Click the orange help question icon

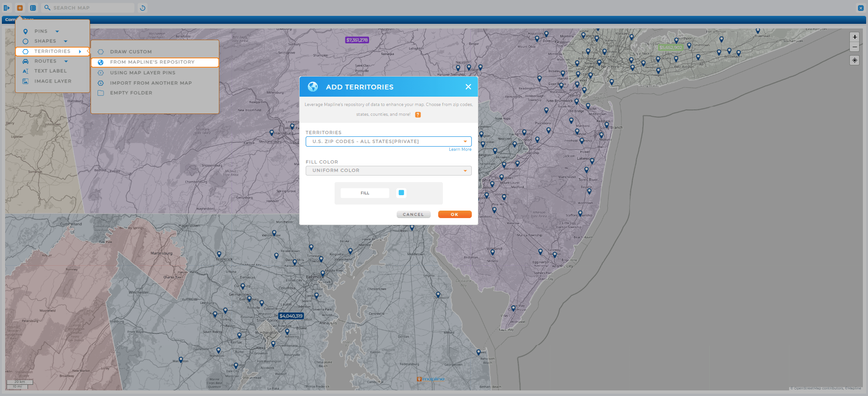pos(418,114)
